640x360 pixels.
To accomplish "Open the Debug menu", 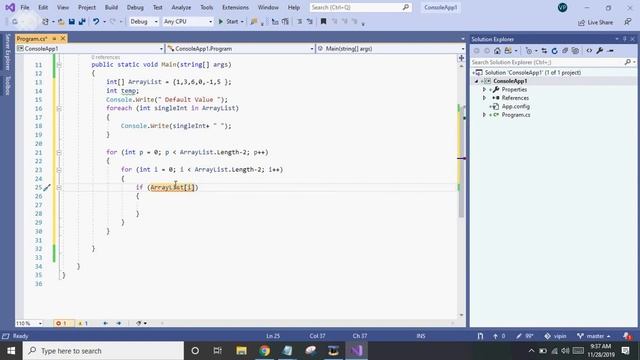I will [135, 7].
